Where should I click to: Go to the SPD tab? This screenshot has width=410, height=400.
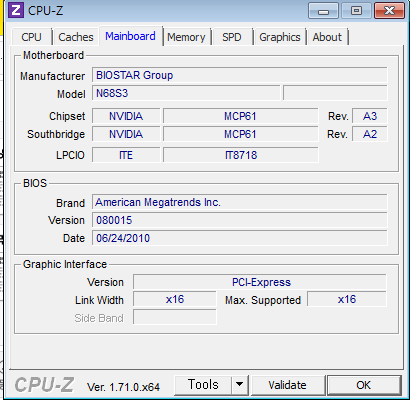[232, 37]
